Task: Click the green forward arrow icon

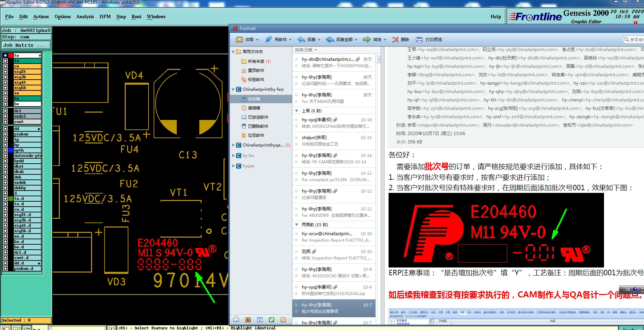Action: (367, 40)
